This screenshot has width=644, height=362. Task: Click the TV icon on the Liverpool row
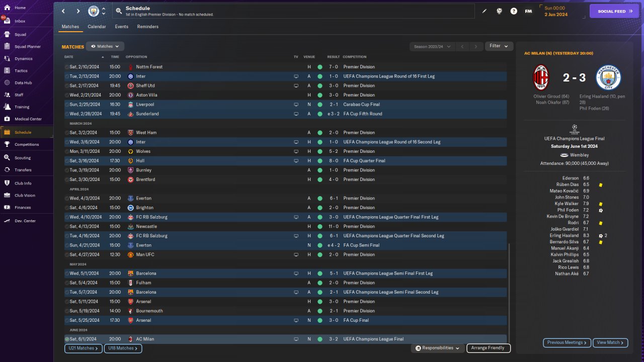coord(296,105)
